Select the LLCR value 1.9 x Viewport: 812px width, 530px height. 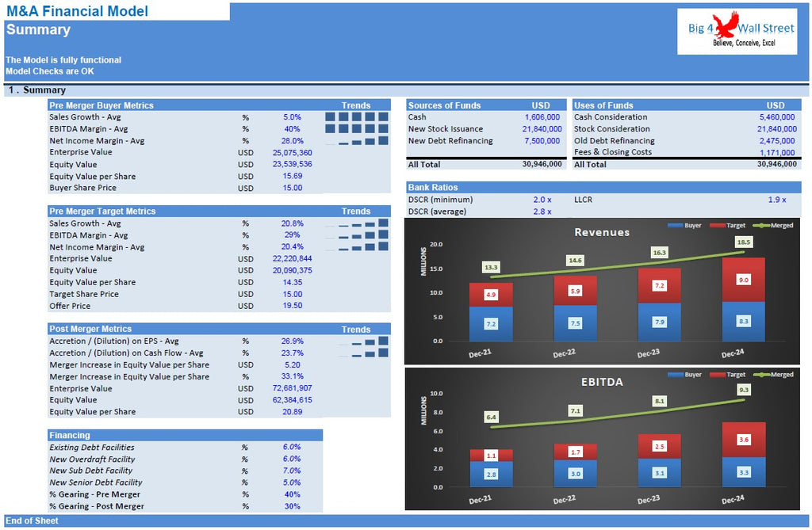[x=776, y=200]
